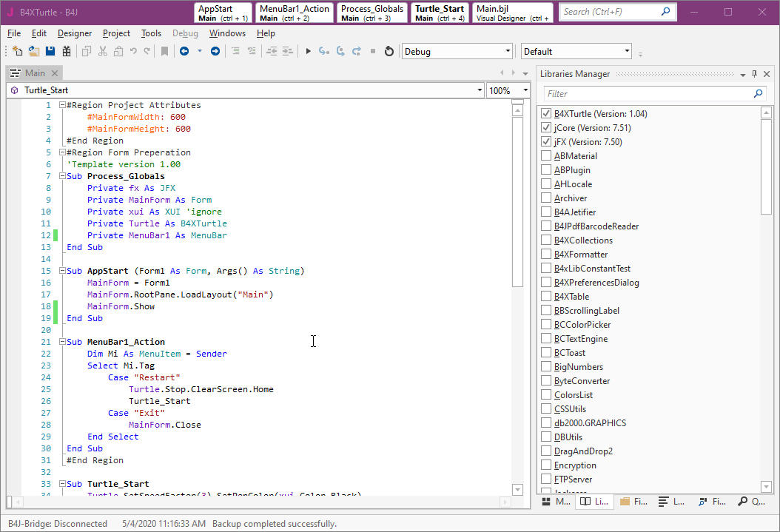Collapse the Sub MenuBar1_Action code block
The height and width of the screenshot is (532, 780).
coord(62,342)
